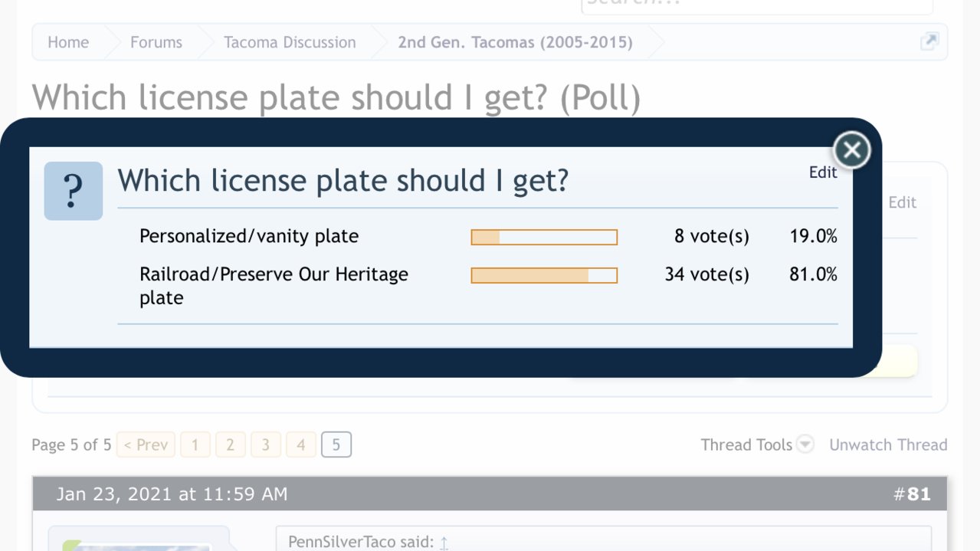Click Unwatch Thread
Image resolution: width=980 pixels, height=551 pixels.
tap(888, 444)
